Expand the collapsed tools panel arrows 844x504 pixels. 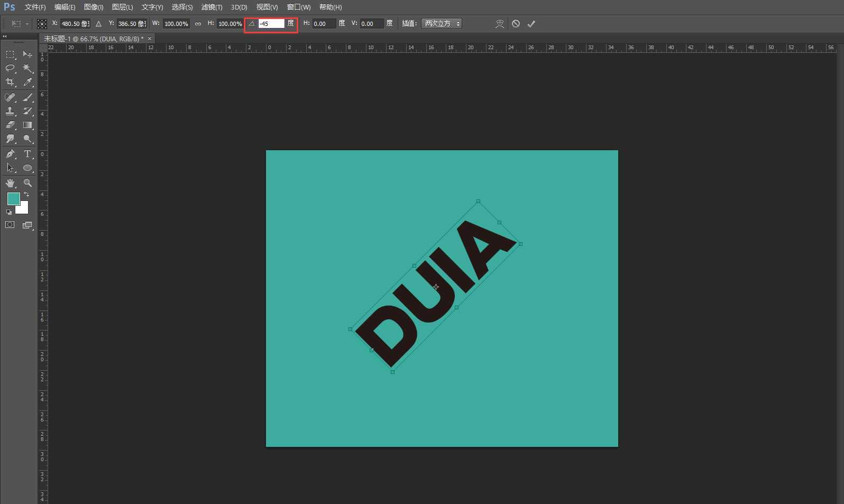pyautogui.click(x=4, y=36)
